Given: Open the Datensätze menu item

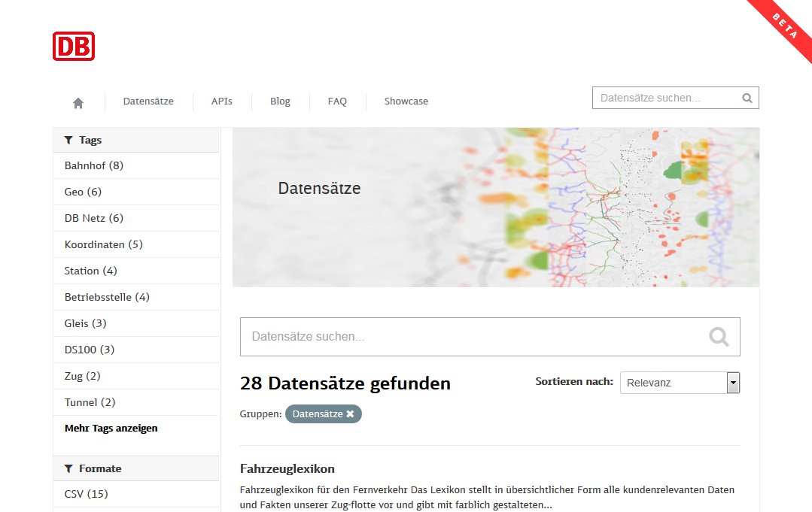Looking at the screenshot, I should 148,101.
